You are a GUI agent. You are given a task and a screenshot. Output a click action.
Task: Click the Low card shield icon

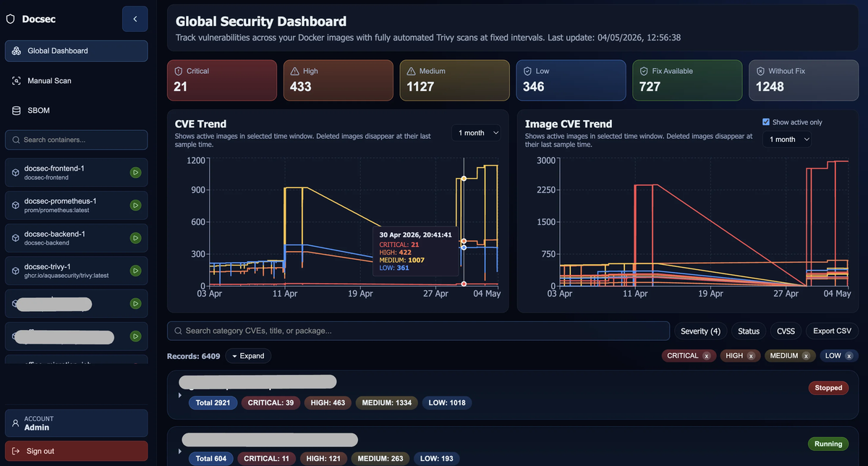(527, 71)
